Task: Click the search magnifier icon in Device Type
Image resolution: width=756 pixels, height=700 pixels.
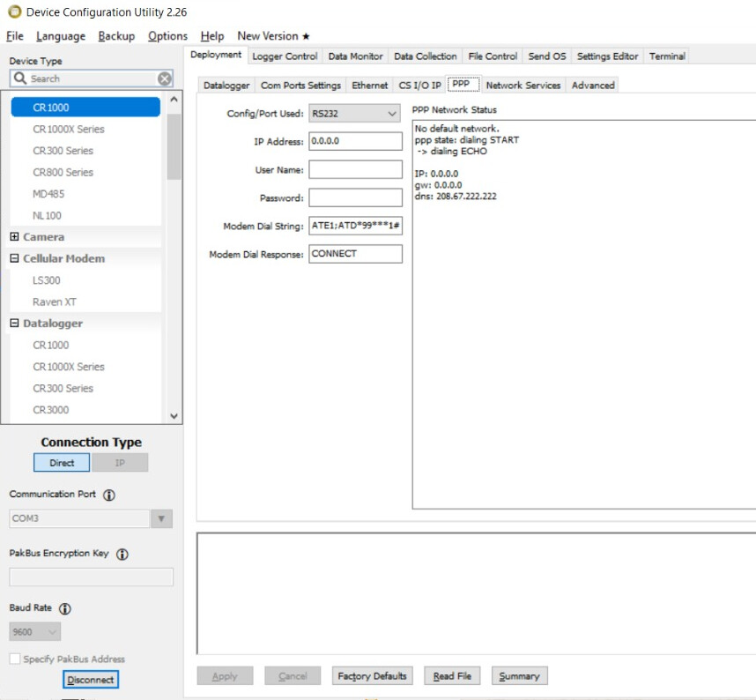Action: [20, 78]
